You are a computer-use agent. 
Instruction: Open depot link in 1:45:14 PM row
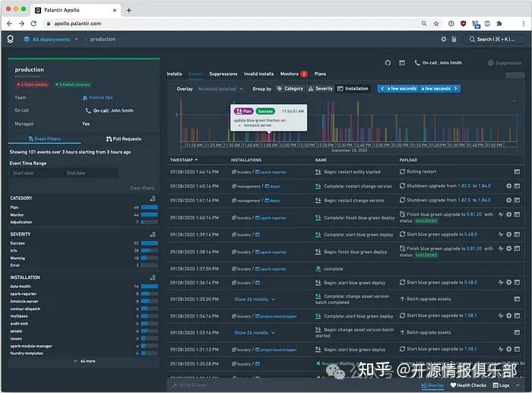[x=272, y=186]
